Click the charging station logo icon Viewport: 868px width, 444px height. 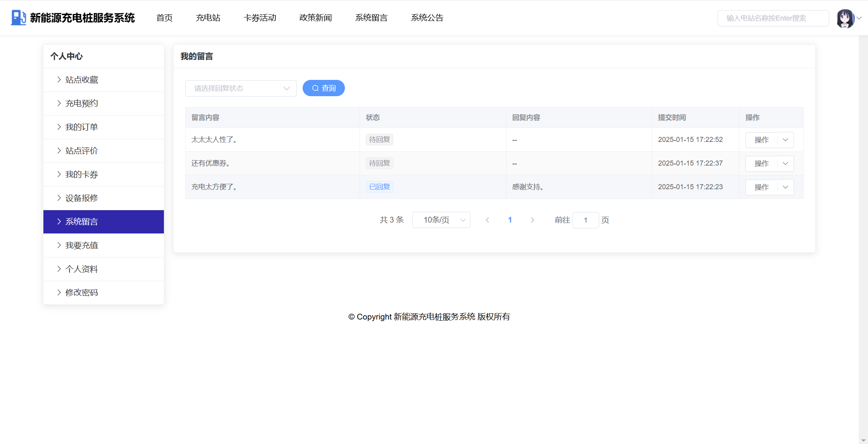point(18,18)
